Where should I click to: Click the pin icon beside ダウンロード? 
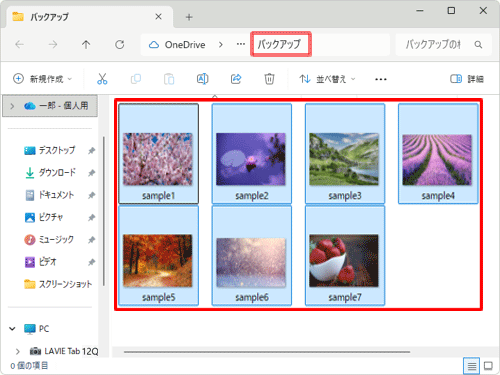pos(91,173)
